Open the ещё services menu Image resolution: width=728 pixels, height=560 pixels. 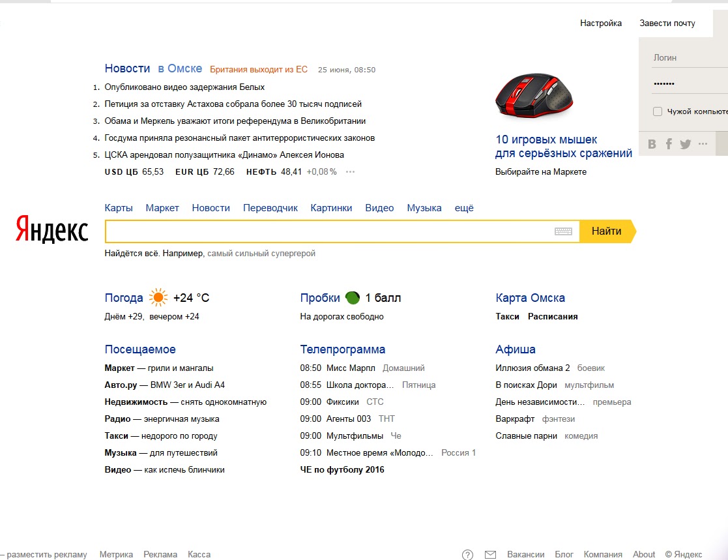pos(464,208)
